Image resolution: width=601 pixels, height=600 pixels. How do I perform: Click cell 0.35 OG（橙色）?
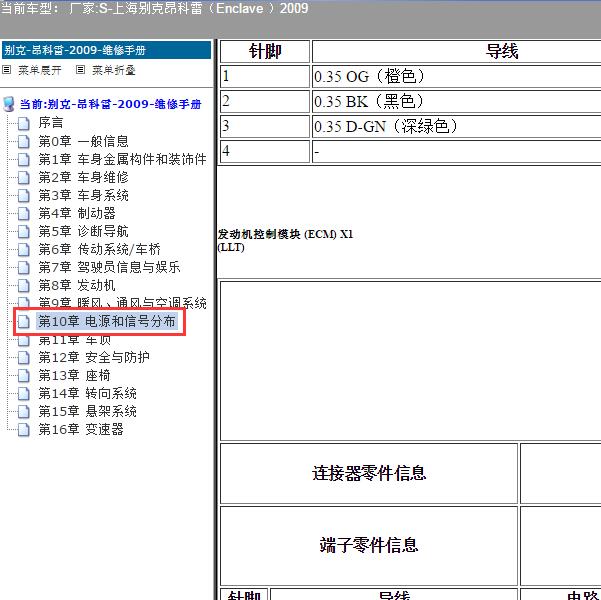coord(456,76)
